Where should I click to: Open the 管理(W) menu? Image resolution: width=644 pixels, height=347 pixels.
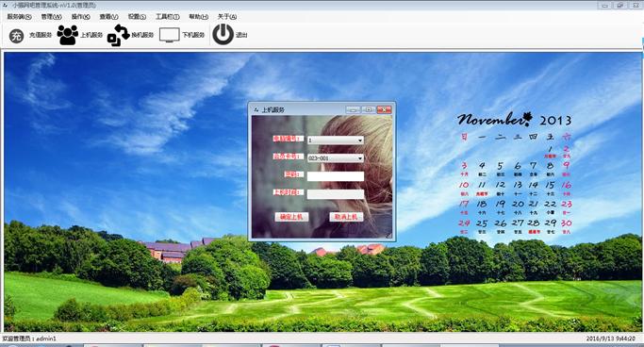(51, 17)
